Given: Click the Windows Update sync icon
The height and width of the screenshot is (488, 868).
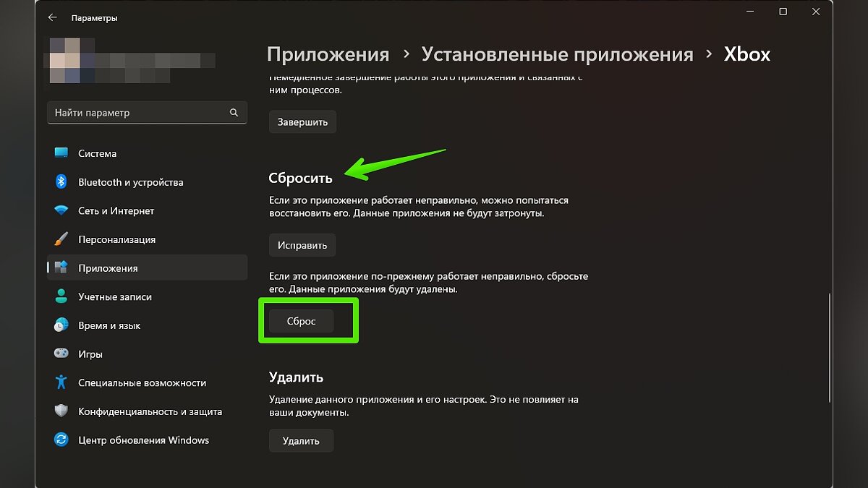Looking at the screenshot, I should point(61,440).
